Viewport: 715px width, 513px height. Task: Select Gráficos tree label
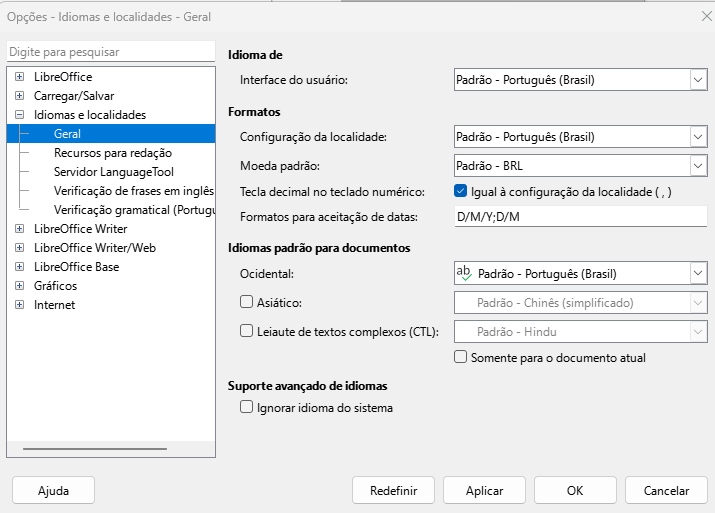pyautogui.click(x=55, y=286)
